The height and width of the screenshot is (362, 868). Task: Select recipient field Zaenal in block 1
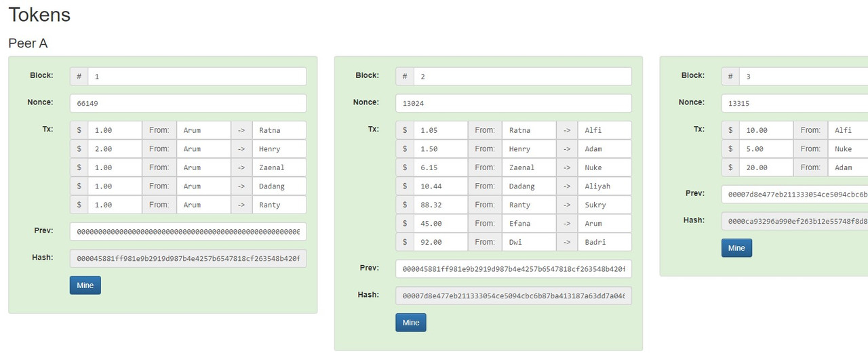[x=279, y=167]
